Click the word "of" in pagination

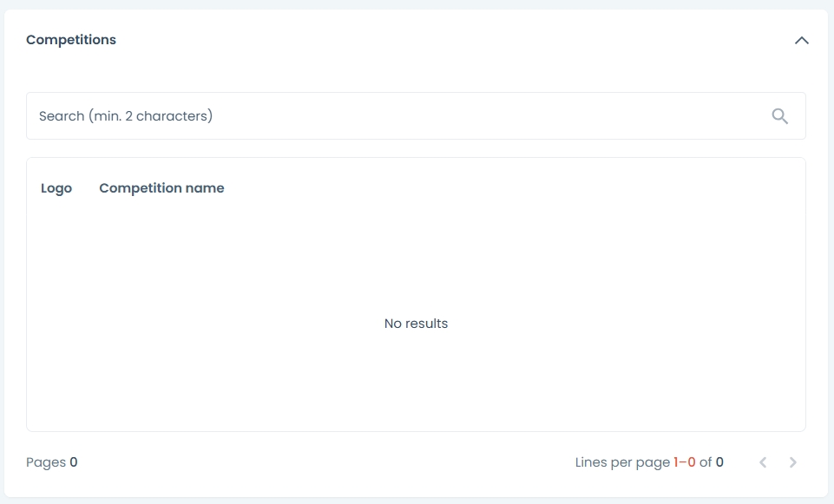[706, 462]
